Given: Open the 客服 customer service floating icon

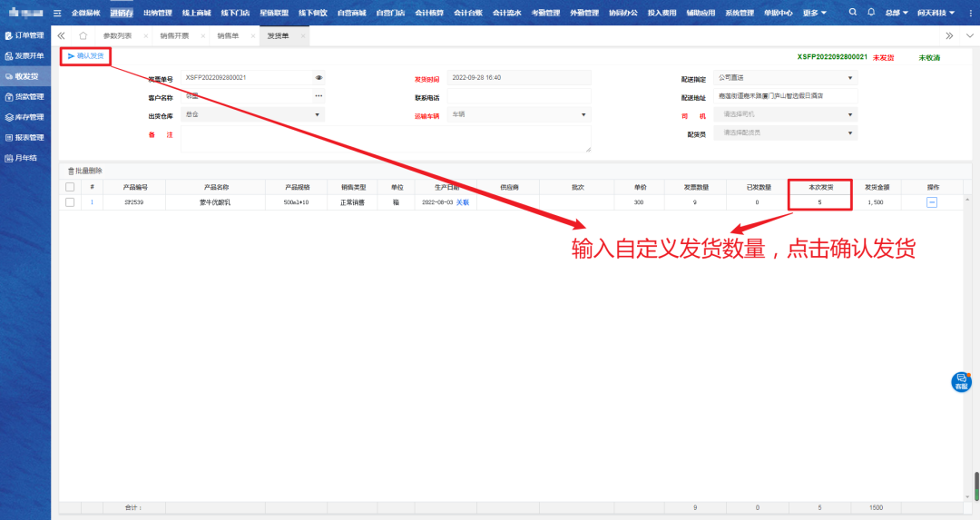Looking at the screenshot, I should coord(961,382).
